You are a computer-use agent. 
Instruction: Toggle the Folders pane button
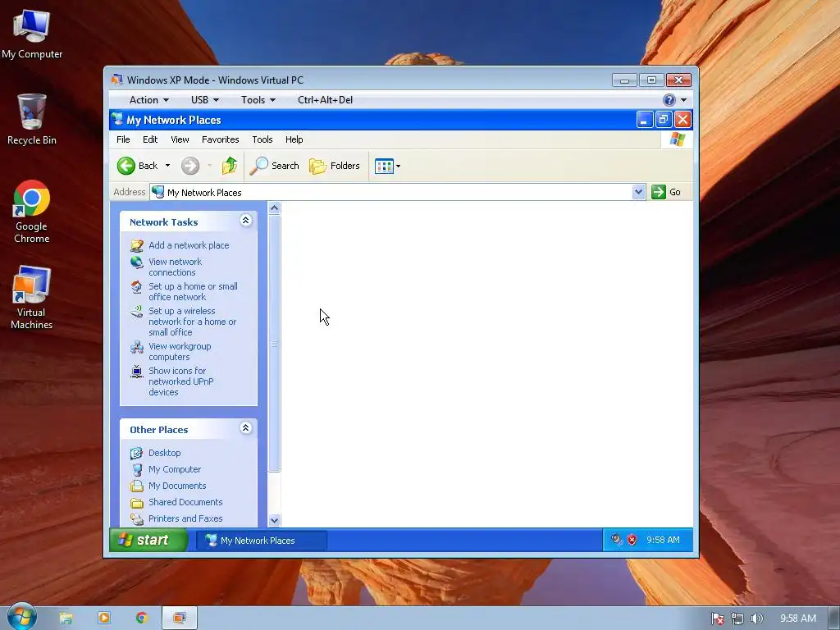tap(335, 166)
